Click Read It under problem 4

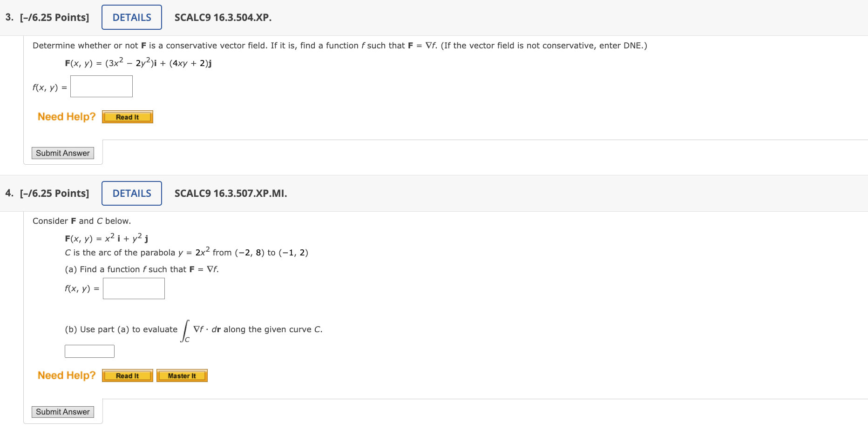pyautogui.click(x=127, y=375)
